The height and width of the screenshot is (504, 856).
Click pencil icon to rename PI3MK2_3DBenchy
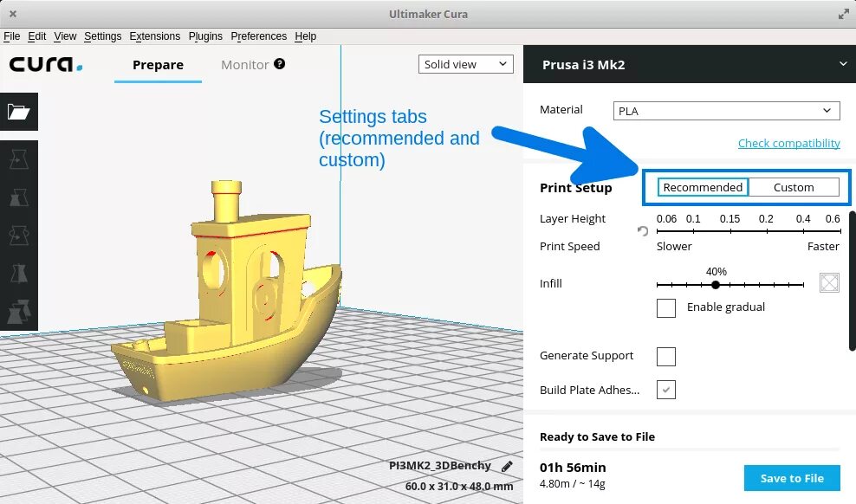coord(507,466)
